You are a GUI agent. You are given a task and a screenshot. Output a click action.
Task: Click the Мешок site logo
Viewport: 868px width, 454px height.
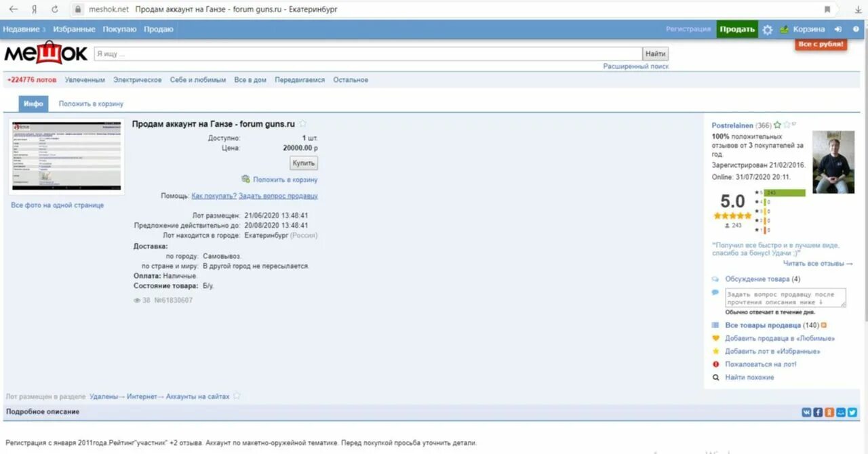[46, 53]
